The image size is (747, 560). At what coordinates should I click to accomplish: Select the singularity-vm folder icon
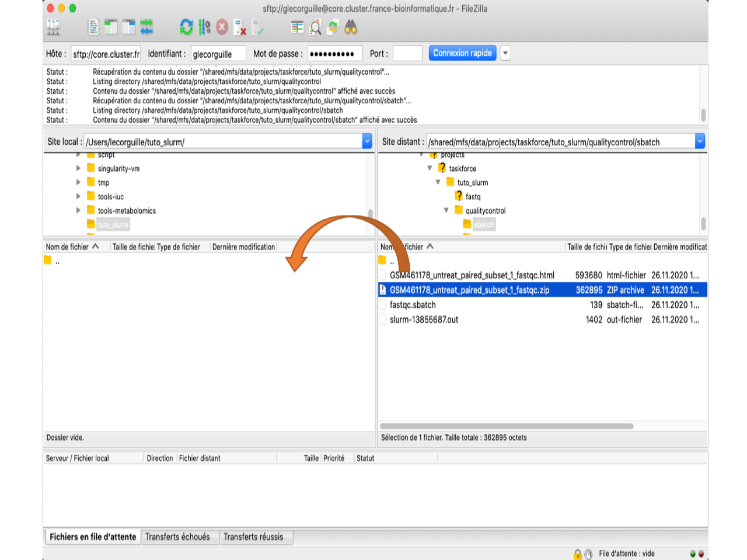coord(90,168)
